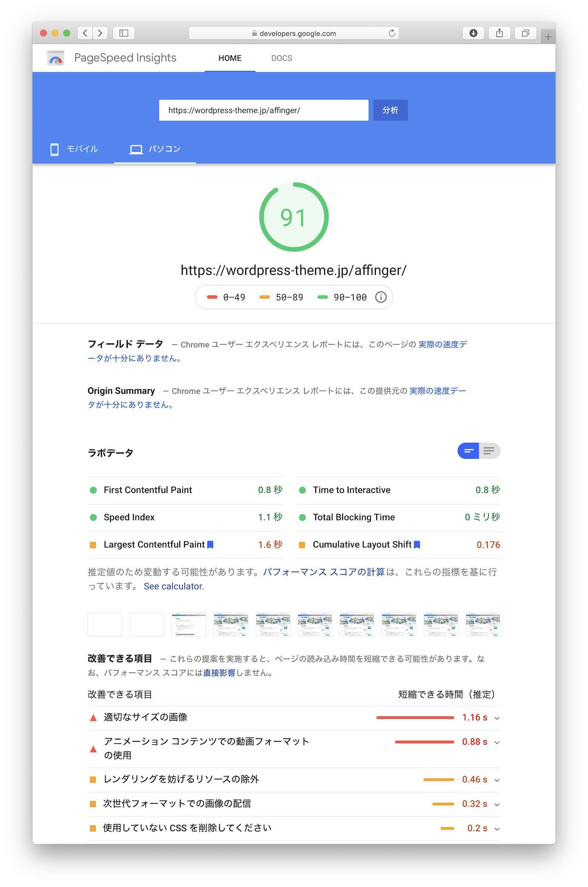The width and height of the screenshot is (588, 887).
Task: Click Speed Index metric
Action: [x=185, y=517]
